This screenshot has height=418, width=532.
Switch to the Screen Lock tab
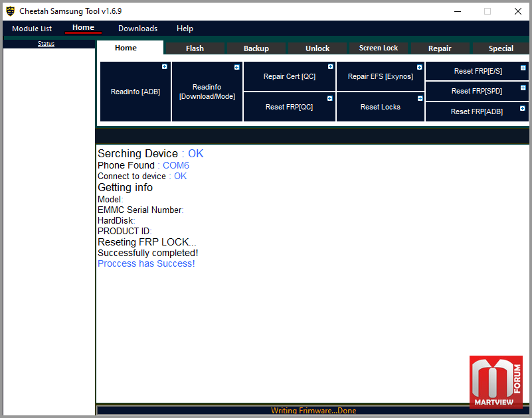pyautogui.click(x=379, y=48)
